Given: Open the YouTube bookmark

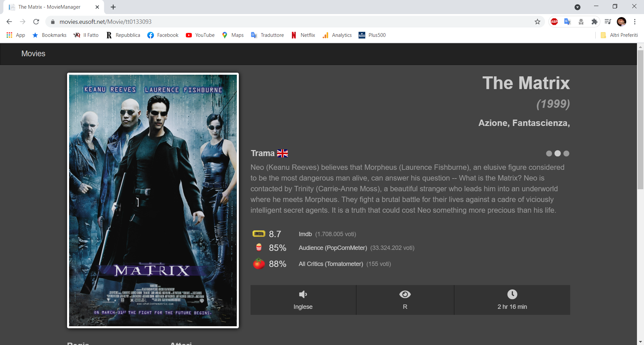Looking at the screenshot, I should pos(200,35).
